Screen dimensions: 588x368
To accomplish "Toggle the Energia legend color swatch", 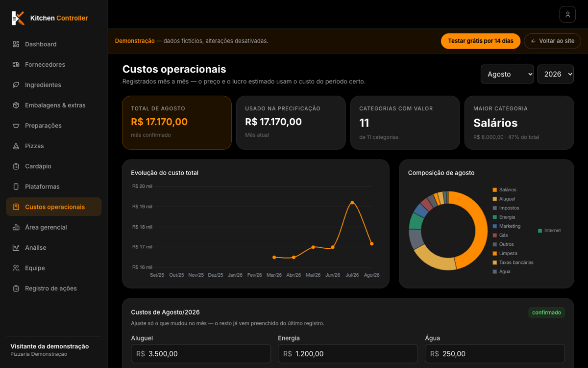I will (495, 217).
